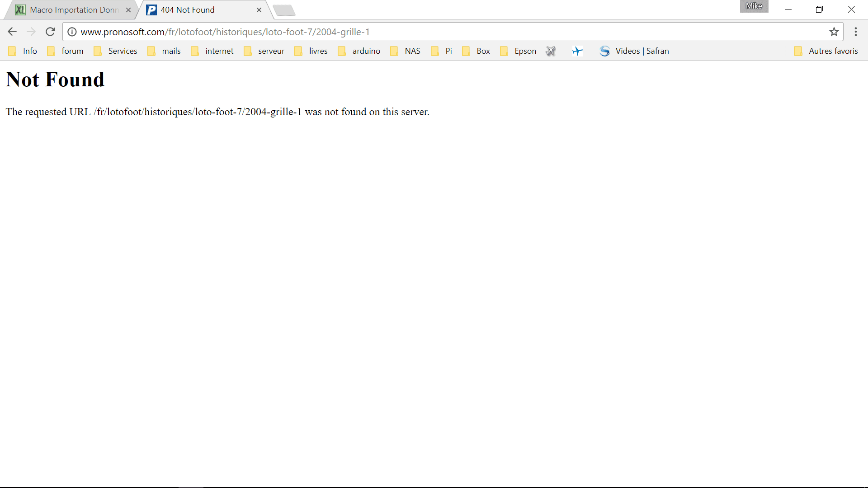Viewport: 868px width, 488px height.
Task: Open the Chrome three-dot menu
Action: (855, 32)
